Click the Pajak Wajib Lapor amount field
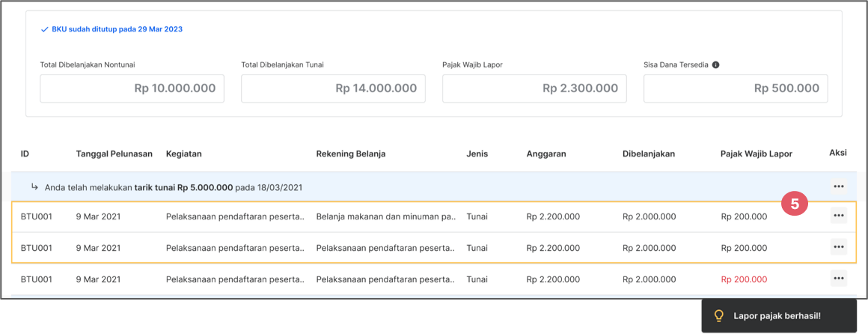 point(534,88)
